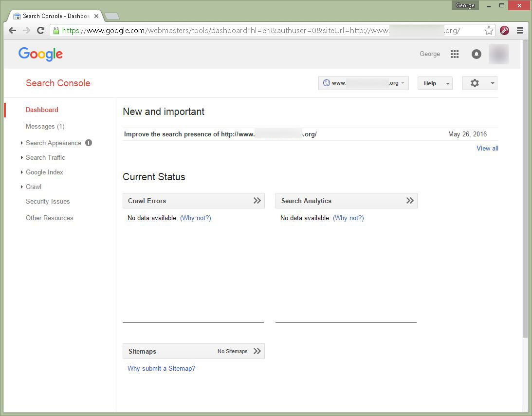Image resolution: width=532 pixels, height=416 pixels.
Task: Close the Search Console browser tab
Action: coord(96,16)
